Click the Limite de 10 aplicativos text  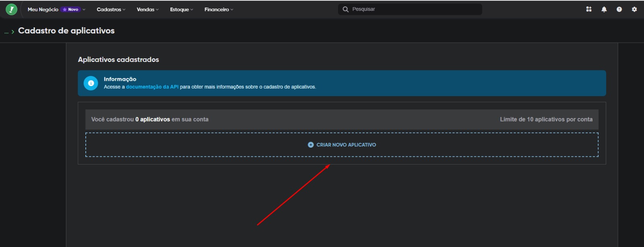[x=546, y=119]
